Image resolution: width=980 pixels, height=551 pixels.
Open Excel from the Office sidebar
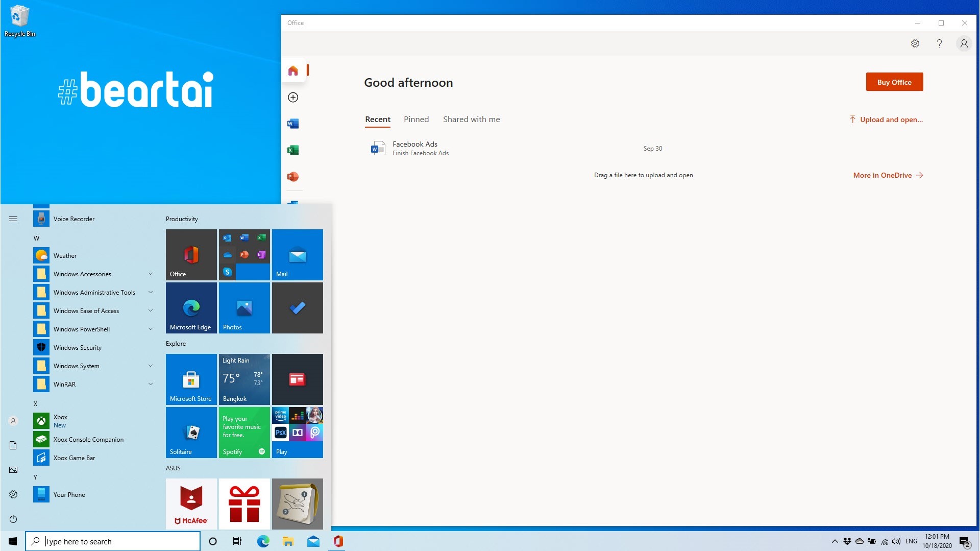point(293,150)
